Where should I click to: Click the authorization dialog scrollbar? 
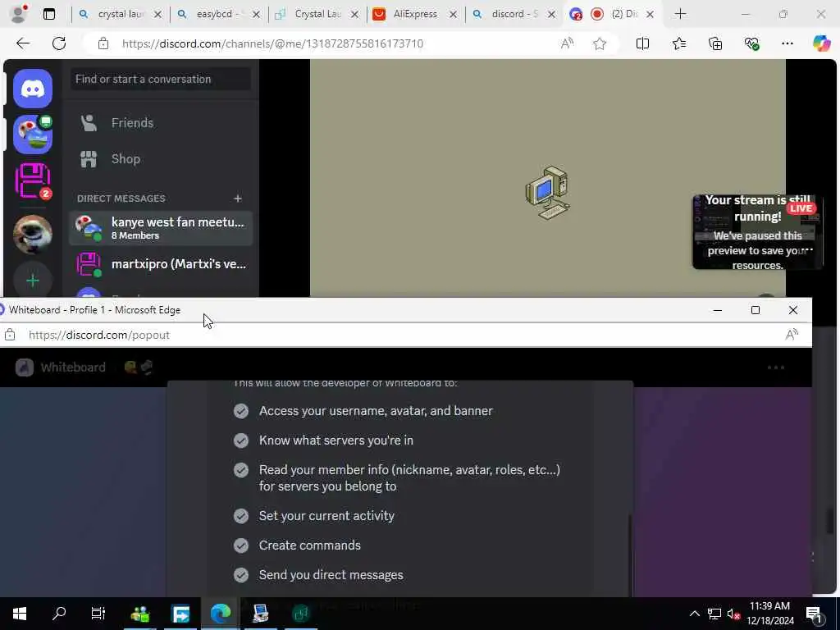631,555
